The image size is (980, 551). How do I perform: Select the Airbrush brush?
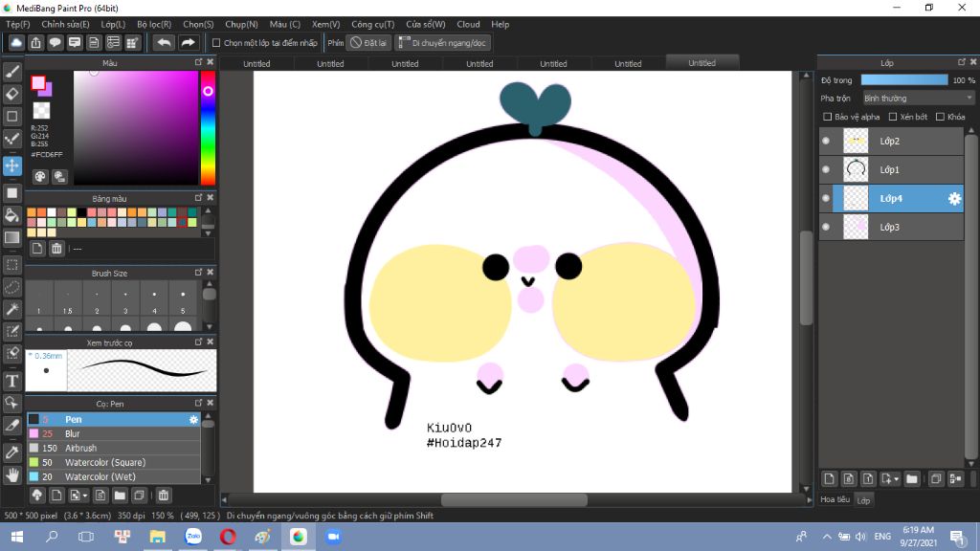(x=113, y=448)
